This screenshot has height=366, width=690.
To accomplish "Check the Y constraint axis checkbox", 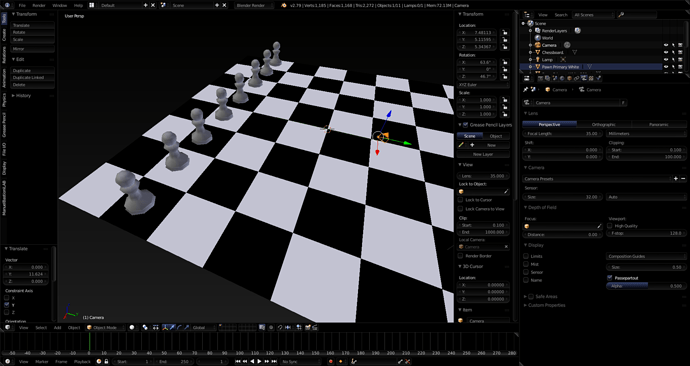I will point(7,304).
